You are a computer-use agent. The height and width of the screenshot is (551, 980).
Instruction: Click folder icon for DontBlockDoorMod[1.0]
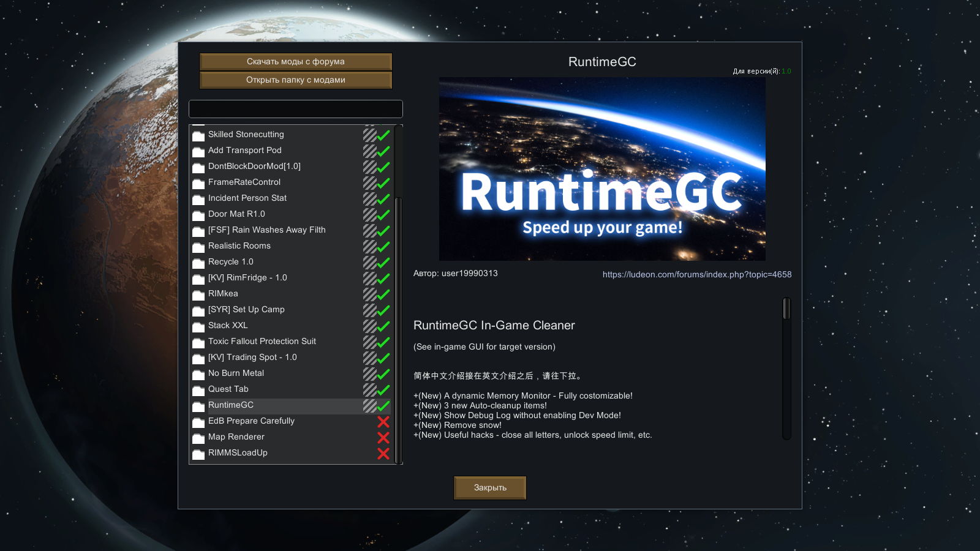[x=198, y=167]
